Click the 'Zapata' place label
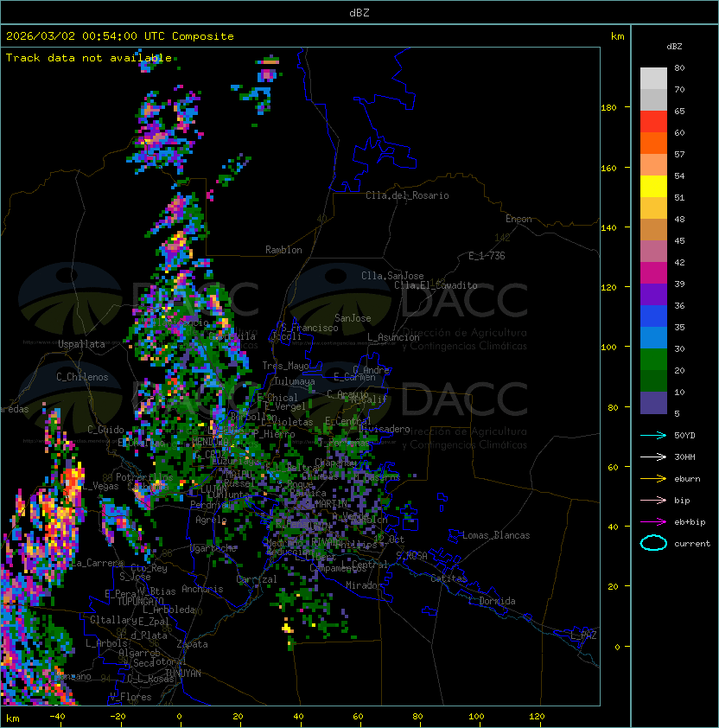Screen dimensions: 719x728 pos(192,644)
